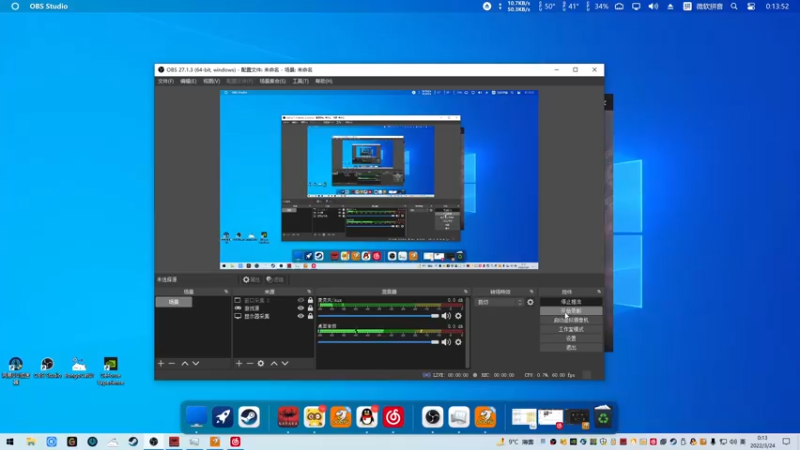Open the Edit (E) menu in OBS
The image size is (800, 450).
click(188, 81)
